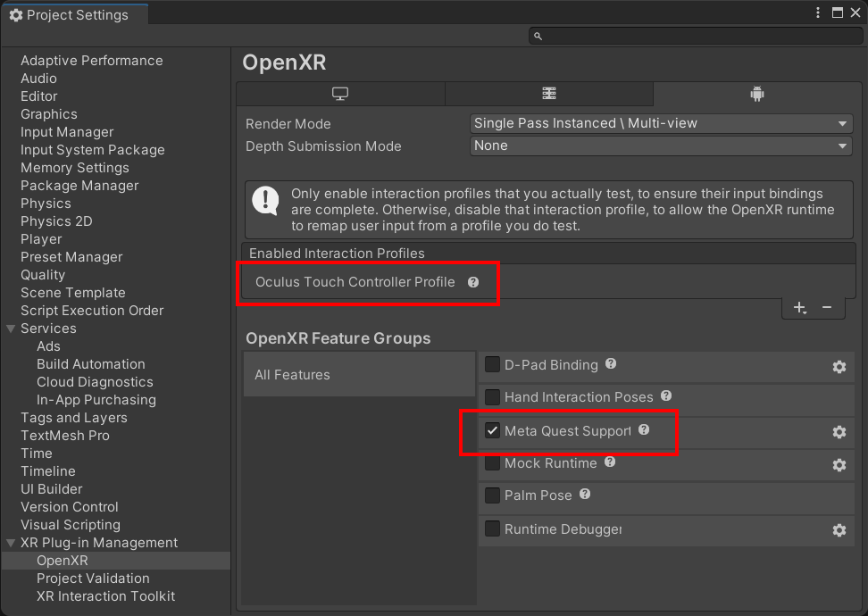Open the Project Settings kebab options menu
Viewport: 868px width, 616px height.
818,12
